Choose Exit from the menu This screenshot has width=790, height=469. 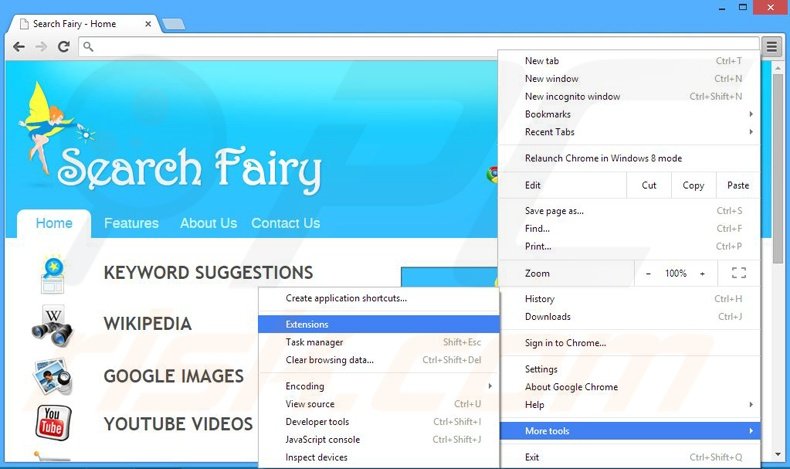629,457
